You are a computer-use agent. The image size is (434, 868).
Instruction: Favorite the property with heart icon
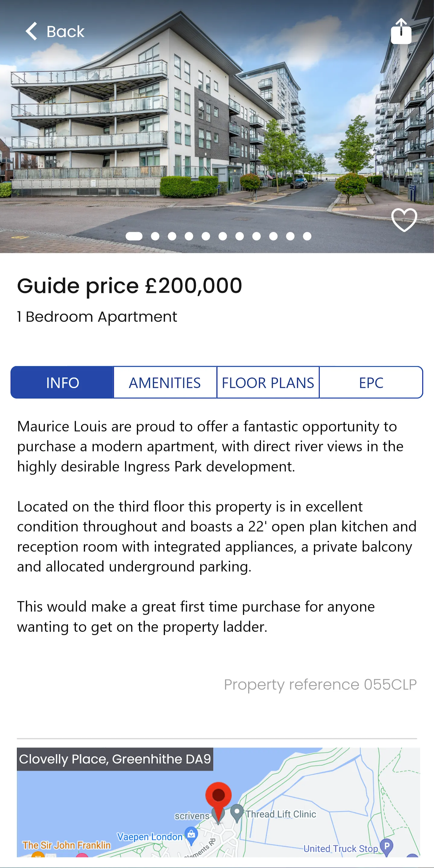point(404,220)
